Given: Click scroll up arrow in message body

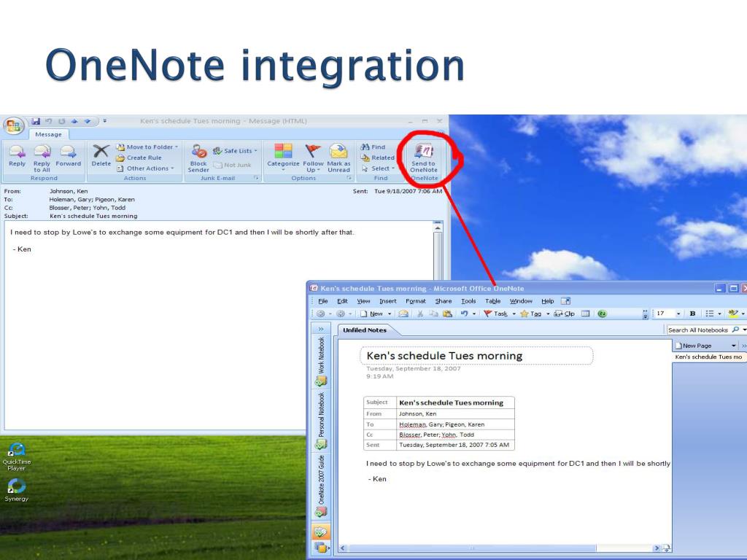Looking at the screenshot, I should (x=438, y=227).
